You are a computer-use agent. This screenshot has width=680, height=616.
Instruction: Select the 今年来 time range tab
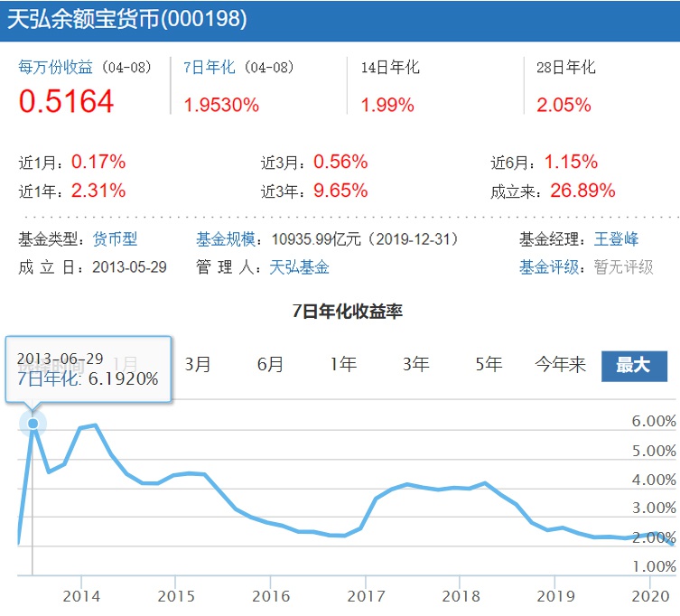pyautogui.click(x=560, y=364)
